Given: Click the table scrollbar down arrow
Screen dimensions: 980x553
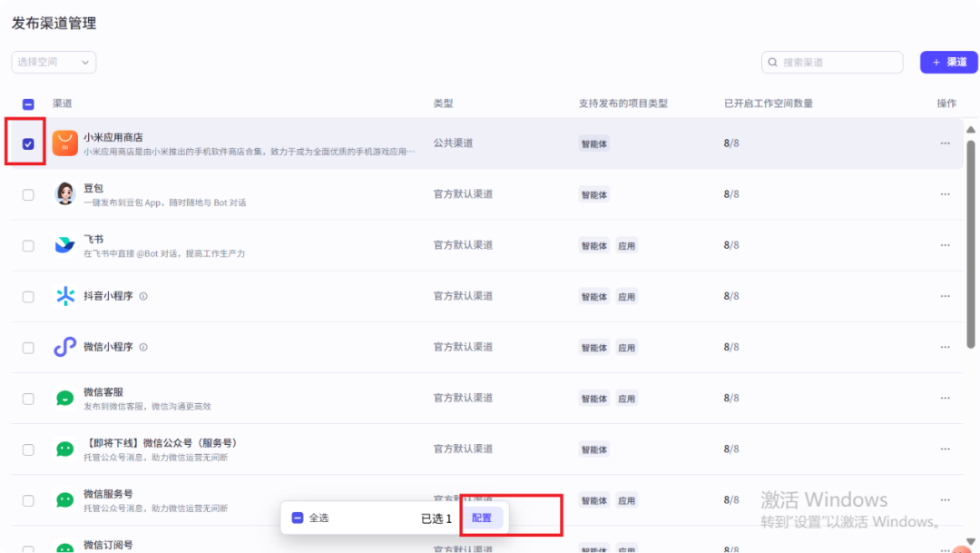Looking at the screenshot, I should coord(971,542).
